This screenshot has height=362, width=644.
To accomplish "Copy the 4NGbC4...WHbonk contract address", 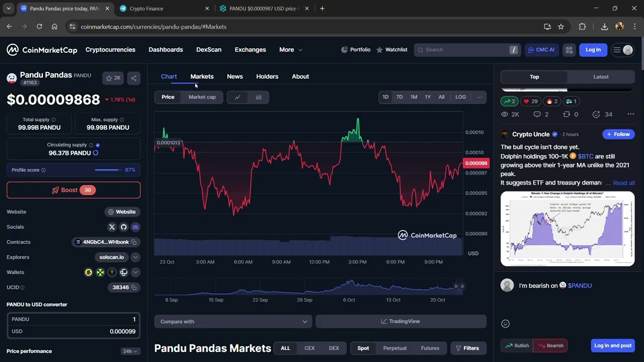I will pyautogui.click(x=134, y=242).
